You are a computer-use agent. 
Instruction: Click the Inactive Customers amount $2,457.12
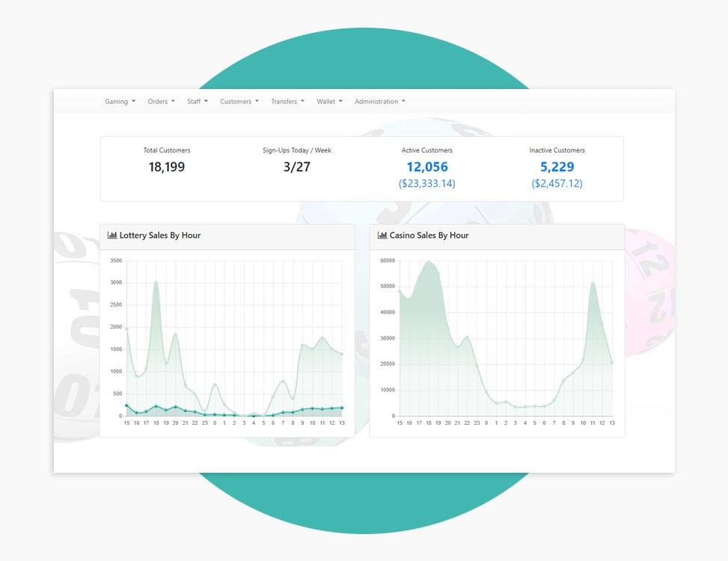click(557, 183)
